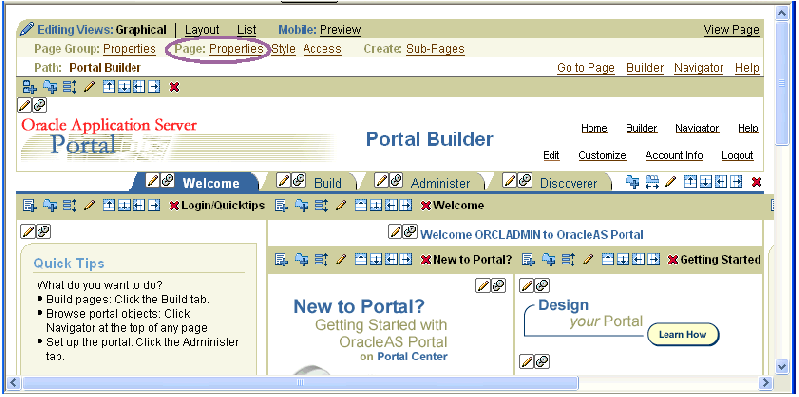799x397 pixels.
Task: Click horizontal scrollbar left arrow
Action: pos(14,382)
